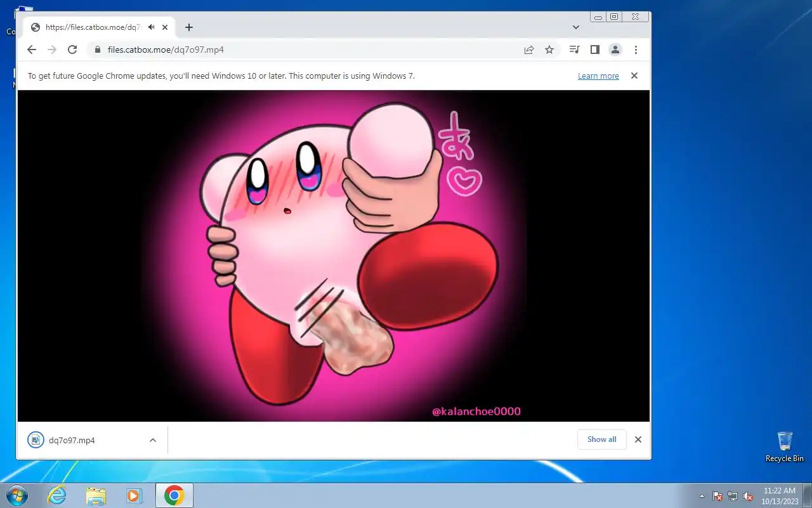Screen dimensions: 812x508
Task: Show hidden system tray icons arrow
Action: tap(702, 496)
